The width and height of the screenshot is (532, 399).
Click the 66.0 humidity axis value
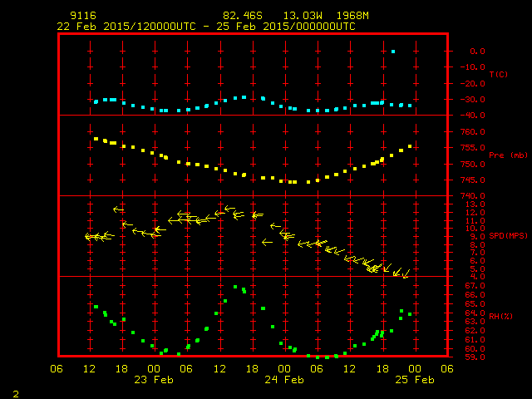[475, 295]
